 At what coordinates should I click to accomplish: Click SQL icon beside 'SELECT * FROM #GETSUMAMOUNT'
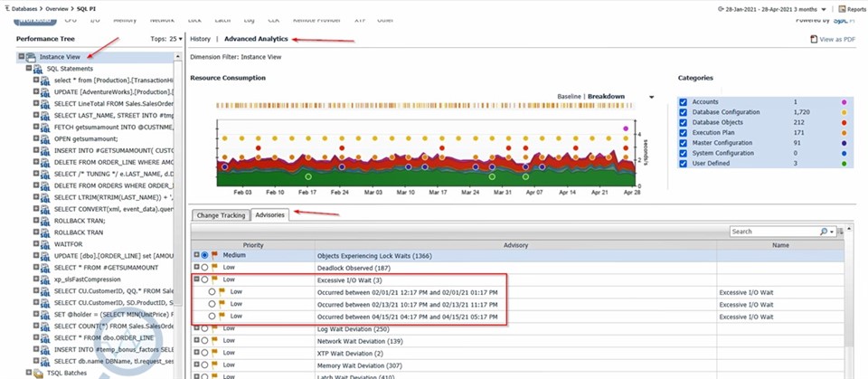[45, 268]
